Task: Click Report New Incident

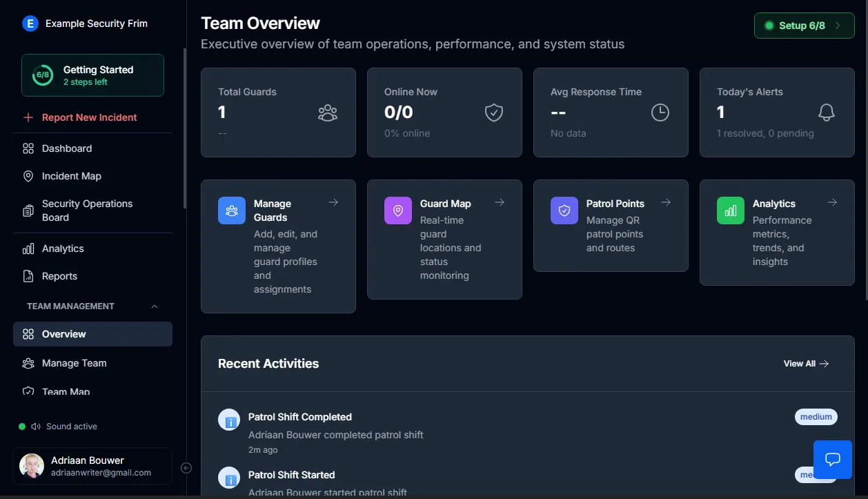Action: pyautogui.click(x=89, y=117)
